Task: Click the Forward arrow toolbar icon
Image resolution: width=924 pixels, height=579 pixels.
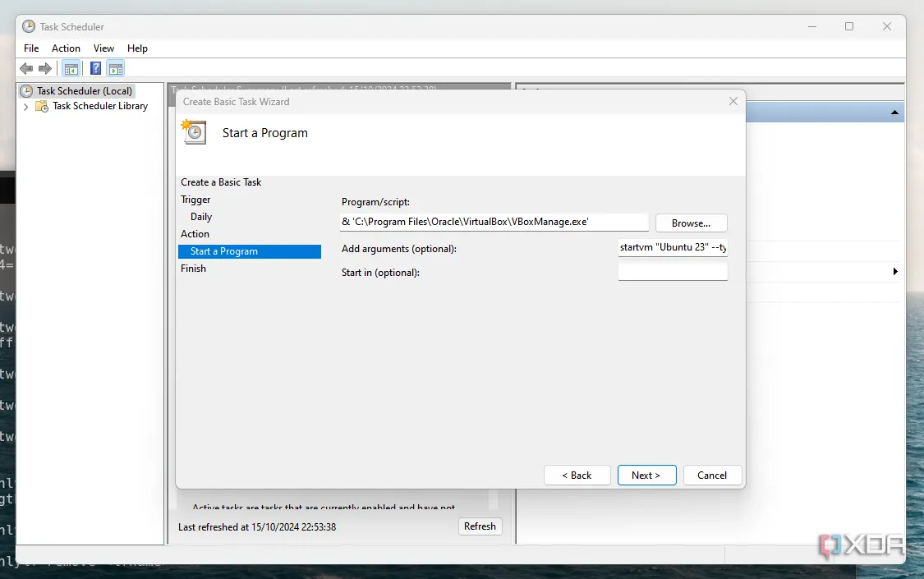Action: point(45,69)
